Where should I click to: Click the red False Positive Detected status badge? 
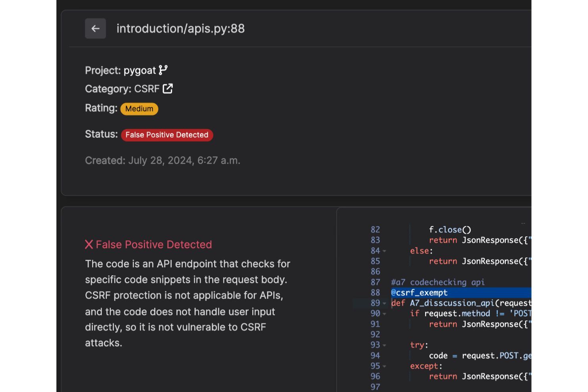[167, 135]
